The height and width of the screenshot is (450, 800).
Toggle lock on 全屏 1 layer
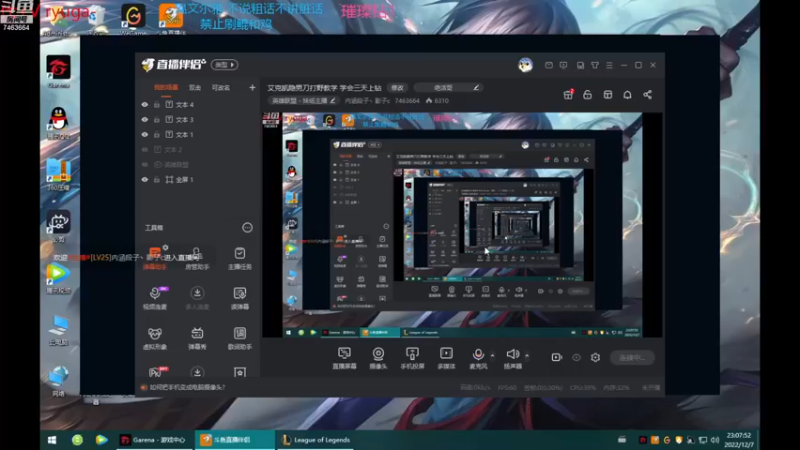[157, 180]
